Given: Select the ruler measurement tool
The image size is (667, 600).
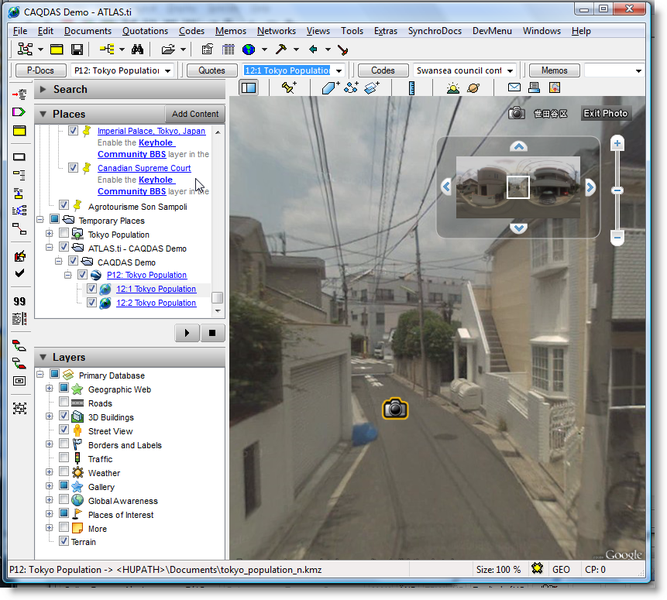Looking at the screenshot, I should click(x=411, y=89).
